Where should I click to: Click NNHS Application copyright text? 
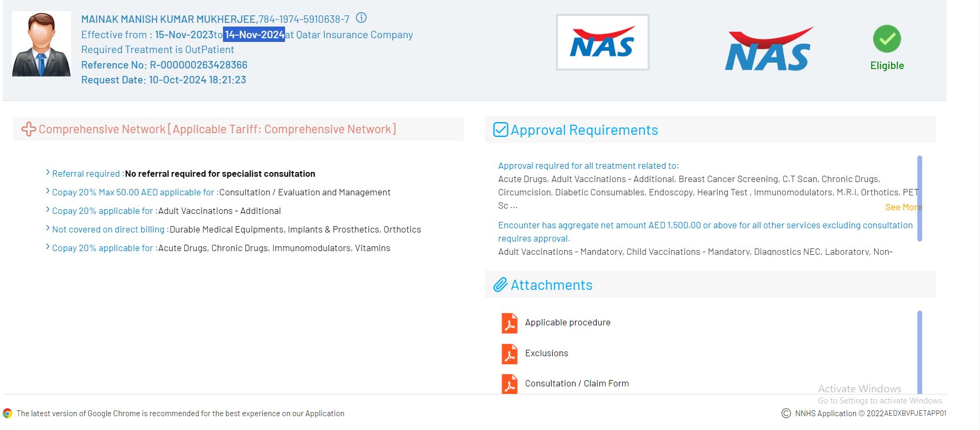[x=871, y=413]
